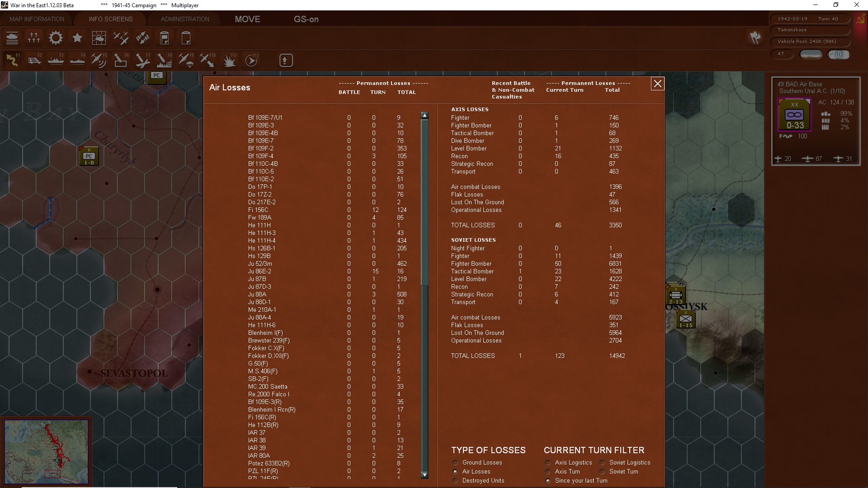Image resolution: width=868 pixels, height=488 pixels.
Task: Select the F5 air recon icon
Action: coord(99,60)
